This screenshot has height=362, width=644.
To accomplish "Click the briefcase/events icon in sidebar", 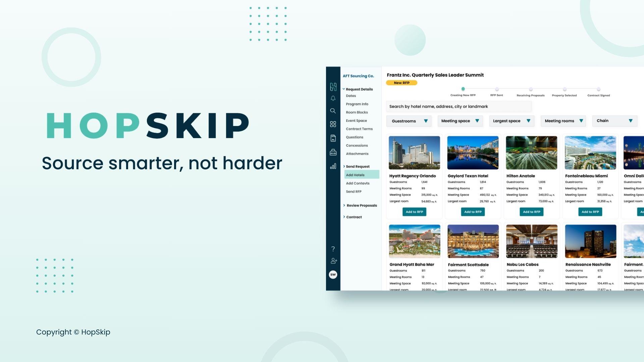I will (333, 153).
